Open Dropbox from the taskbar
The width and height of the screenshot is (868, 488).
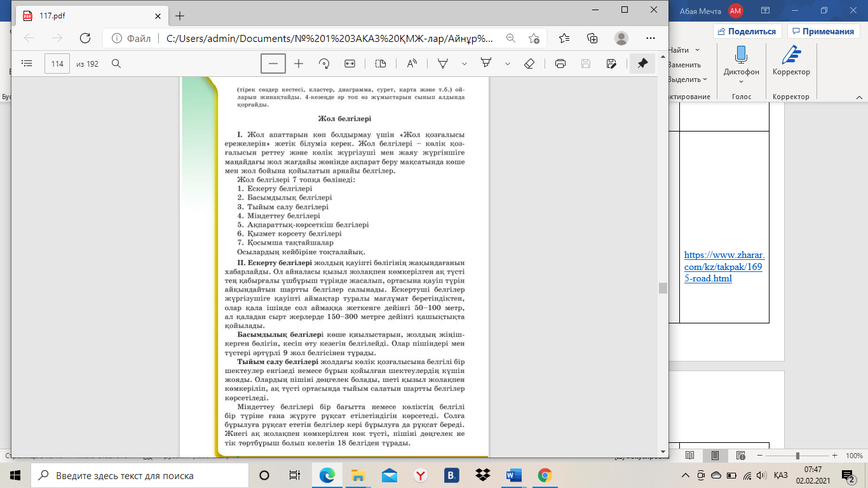click(482, 475)
